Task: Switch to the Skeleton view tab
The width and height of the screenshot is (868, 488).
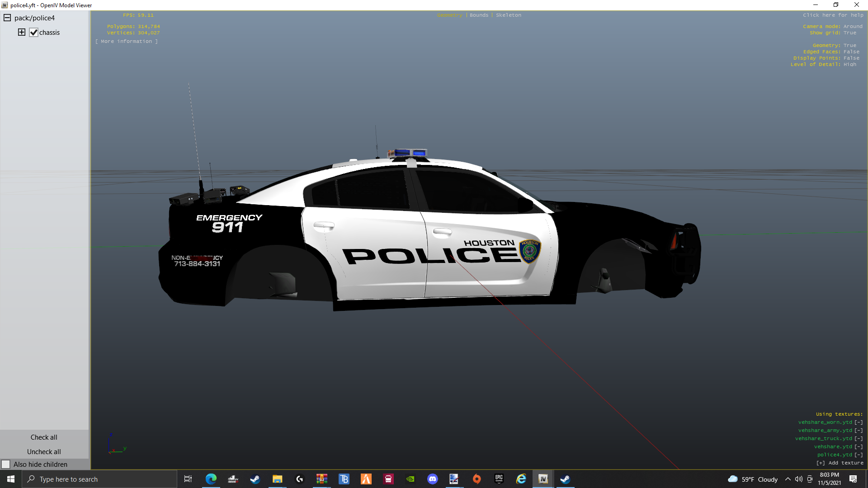Action: [x=508, y=15]
